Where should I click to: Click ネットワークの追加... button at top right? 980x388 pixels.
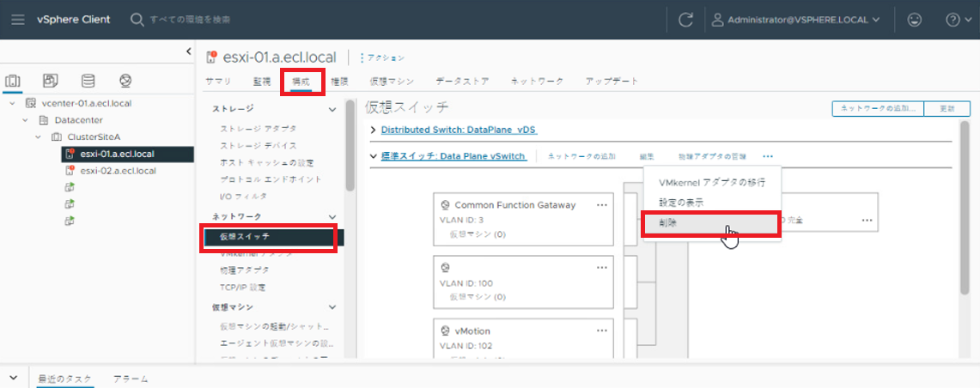click(x=878, y=109)
